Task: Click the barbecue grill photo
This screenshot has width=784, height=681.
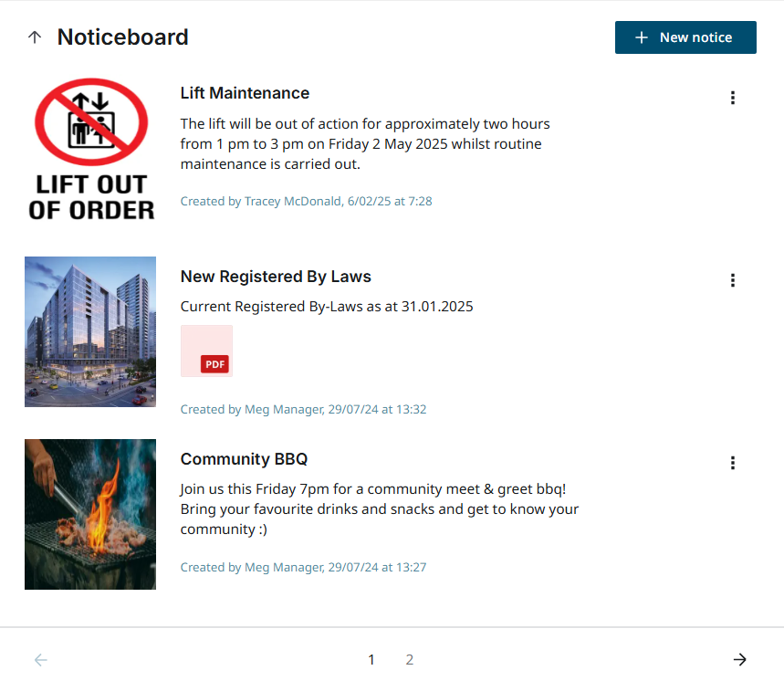Action: pos(89,514)
